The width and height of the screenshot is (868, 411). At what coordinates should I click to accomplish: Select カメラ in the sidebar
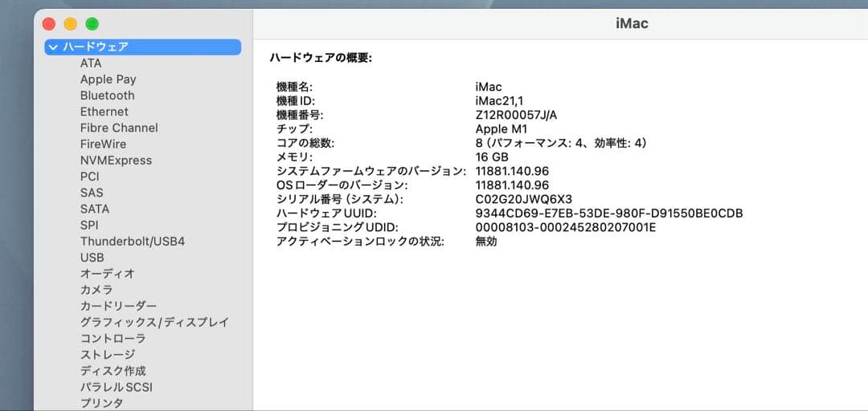[96, 289]
